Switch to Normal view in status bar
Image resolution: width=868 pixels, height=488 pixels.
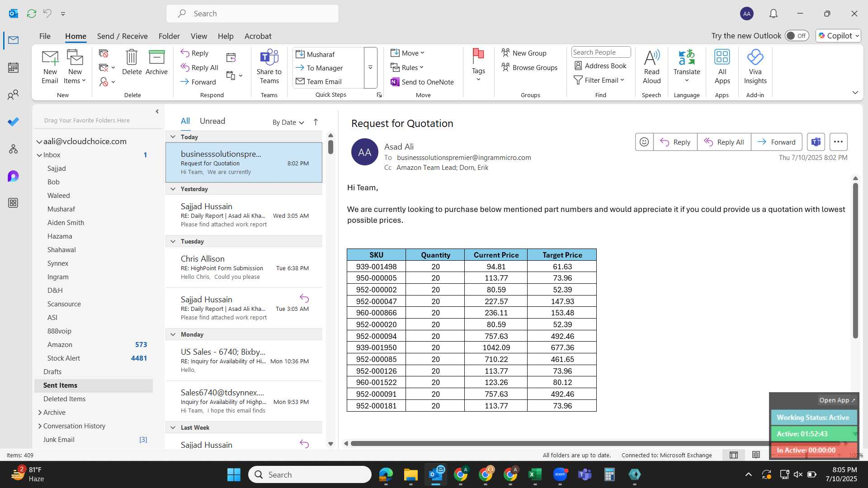click(x=733, y=455)
